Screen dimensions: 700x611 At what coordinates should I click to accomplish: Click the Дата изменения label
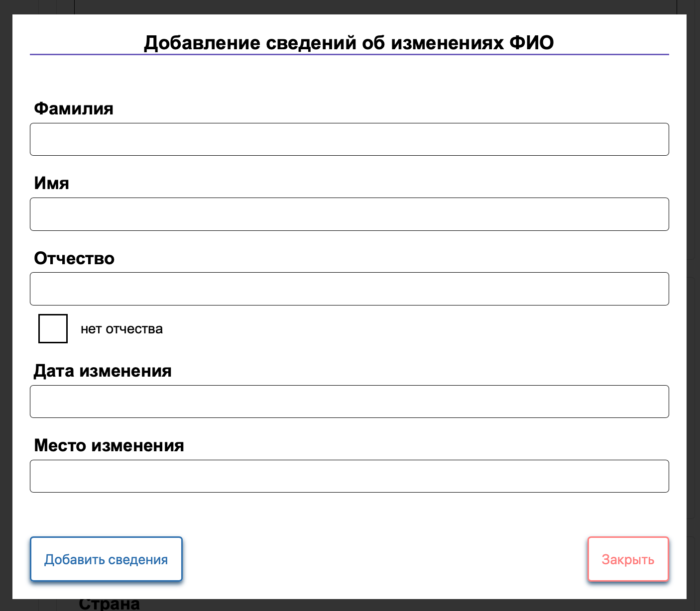click(102, 371)
